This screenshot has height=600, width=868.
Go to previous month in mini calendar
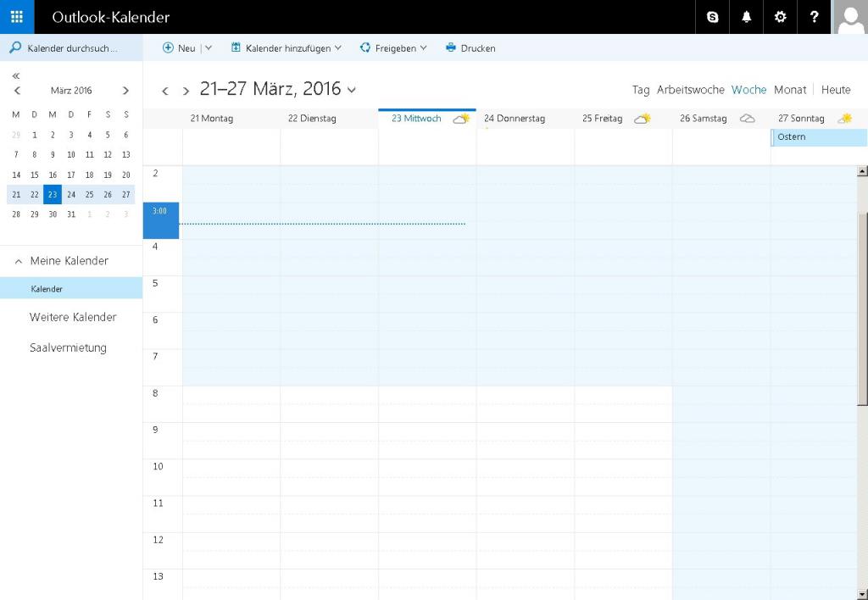(x=17, y=90)
